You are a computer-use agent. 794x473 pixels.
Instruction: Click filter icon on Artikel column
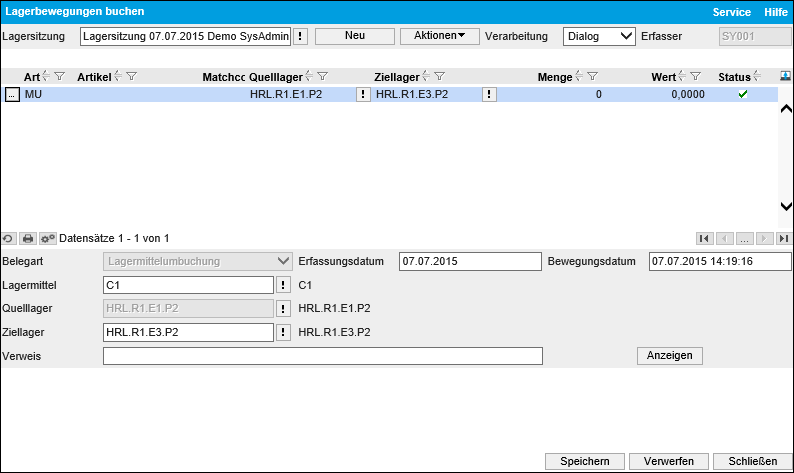tap(132, 77)
